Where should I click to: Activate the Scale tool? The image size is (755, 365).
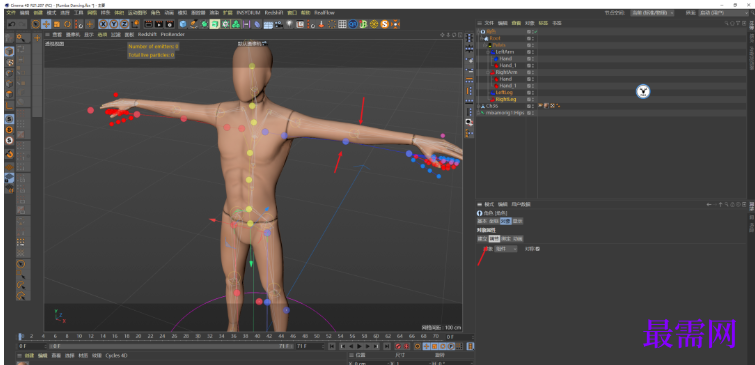(x=57, y=24)
